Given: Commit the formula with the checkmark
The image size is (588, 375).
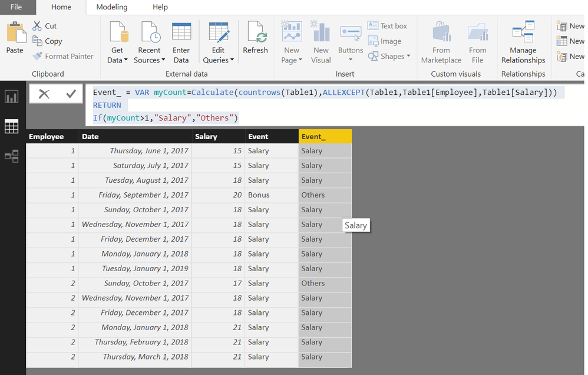Looking at the screenshot, I should pos(71,94).
